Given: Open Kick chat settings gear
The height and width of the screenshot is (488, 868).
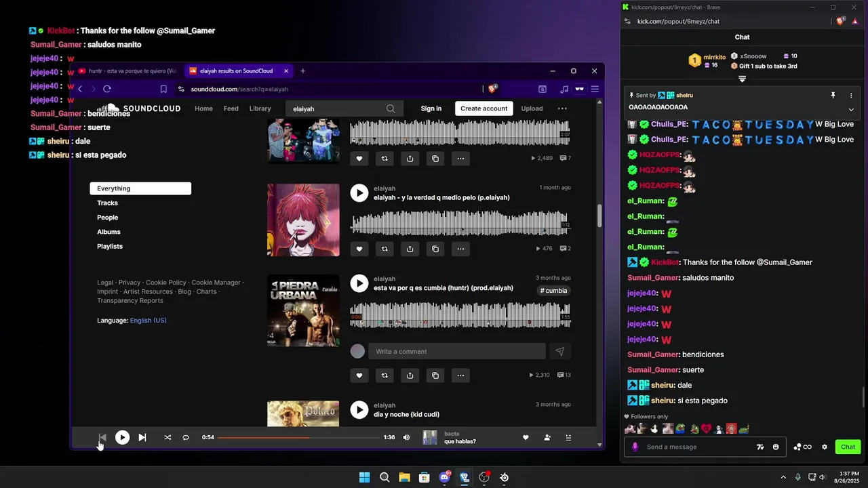Looking at the screenshot, I should pos(825,447).
